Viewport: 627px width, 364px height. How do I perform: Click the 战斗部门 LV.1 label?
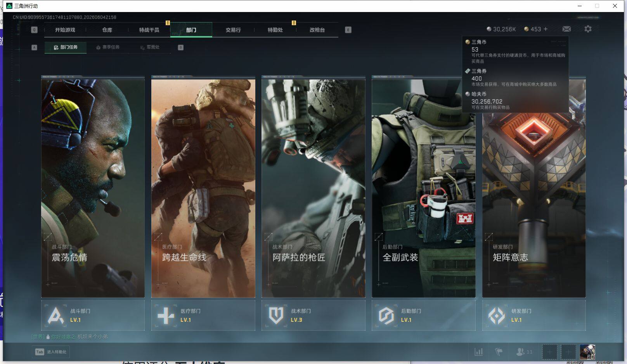click(75, 320)
